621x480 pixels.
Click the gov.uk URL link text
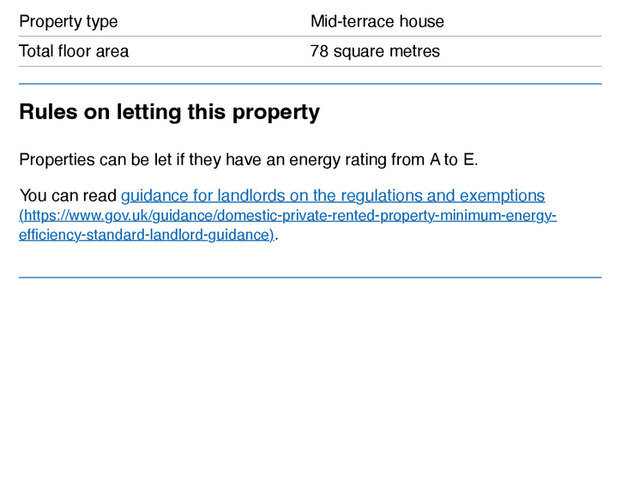[x=300, y=216]
